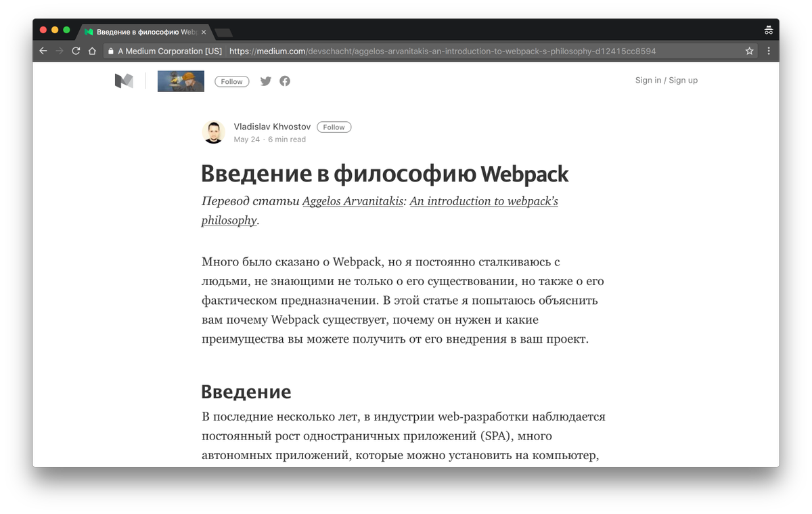Select the Введение в философию Webpack tab
Viewport: 812px width, 514px height.
point(145,32)
